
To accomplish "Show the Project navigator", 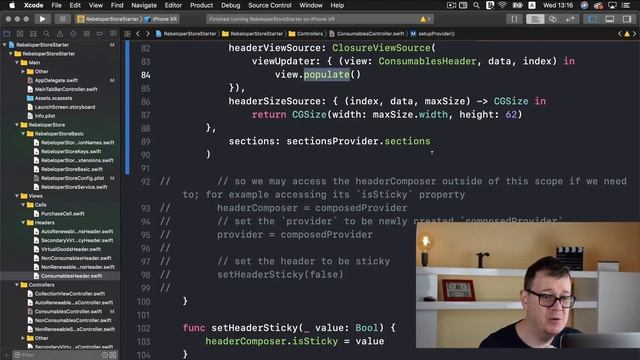I will click(x=7, y=34).
